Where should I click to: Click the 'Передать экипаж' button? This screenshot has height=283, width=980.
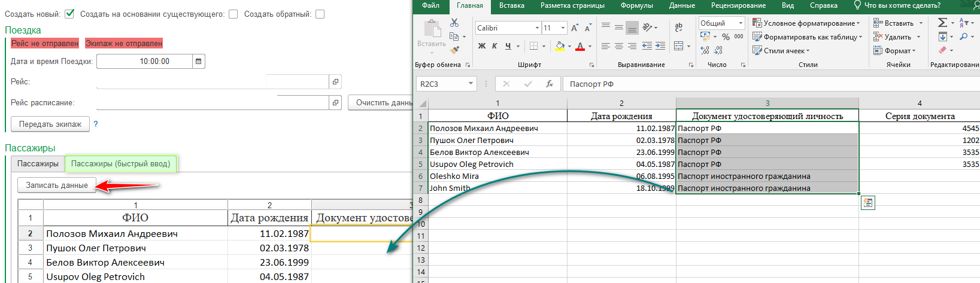pos(50,124)
